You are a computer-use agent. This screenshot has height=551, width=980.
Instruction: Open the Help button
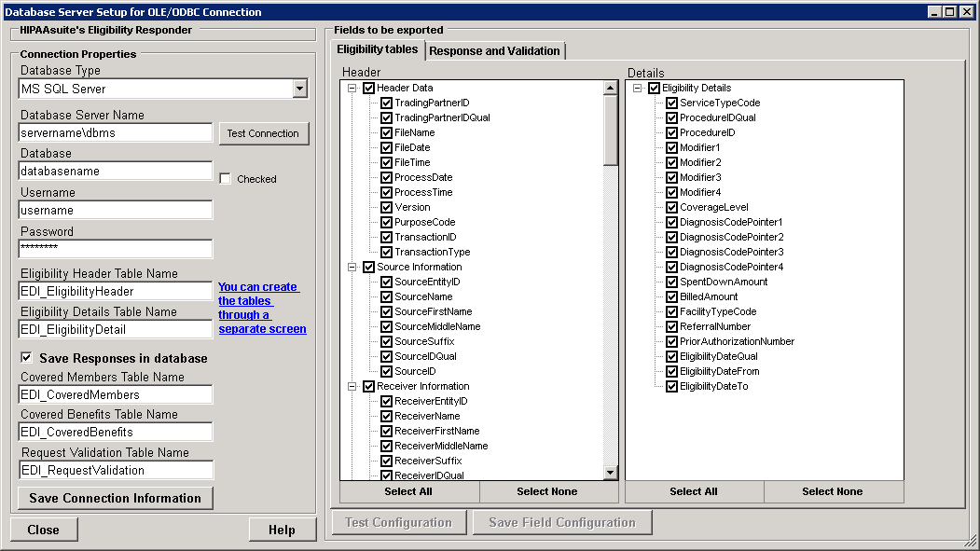coord(281,530)
